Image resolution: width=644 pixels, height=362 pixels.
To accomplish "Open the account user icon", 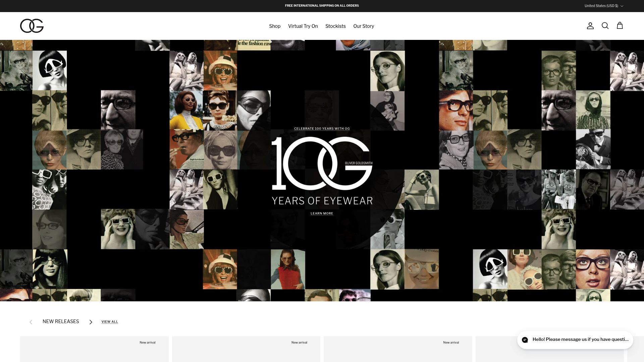I will tap(590, 26).
